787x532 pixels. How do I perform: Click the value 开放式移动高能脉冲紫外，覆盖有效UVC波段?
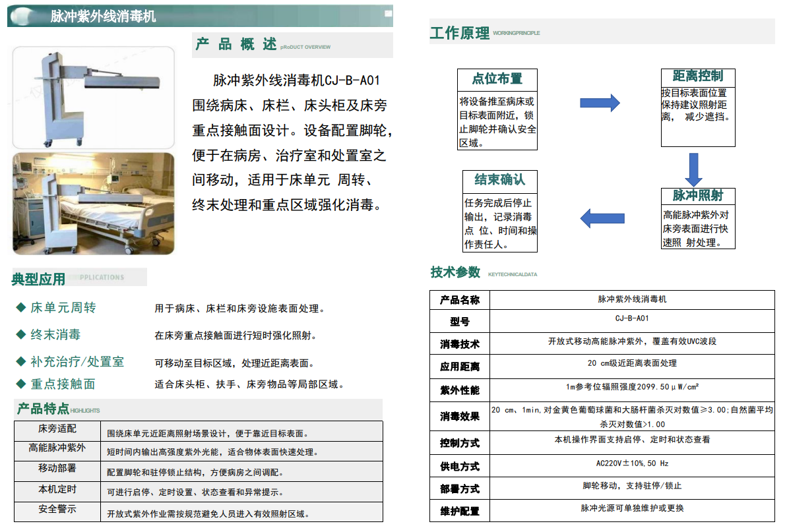632,341
